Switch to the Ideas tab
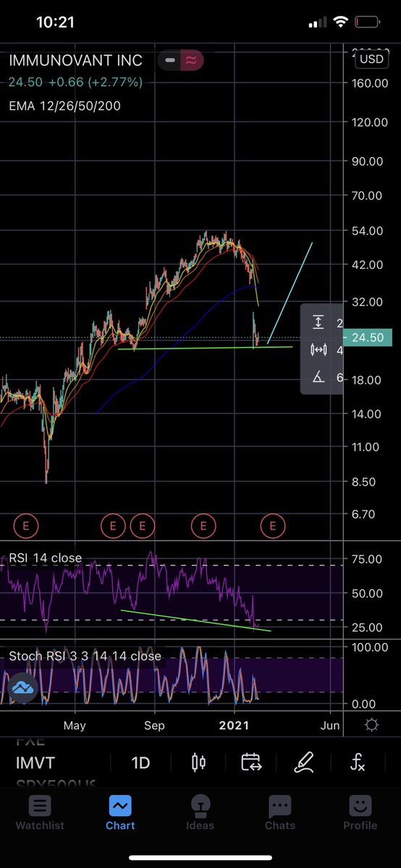The height and width of the screenshot is (868, 401). click(200, 812)
